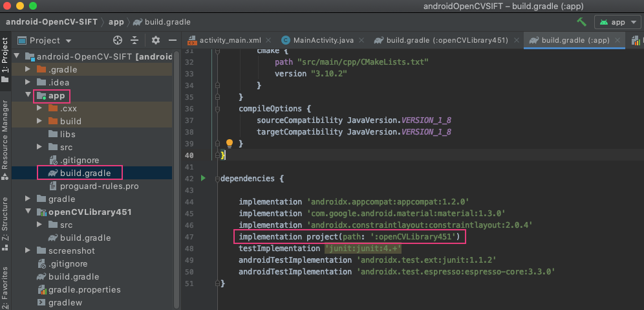Expand src folder under openCVLibrary451
This screenshot has width=644, height=310.
(39, 225)
